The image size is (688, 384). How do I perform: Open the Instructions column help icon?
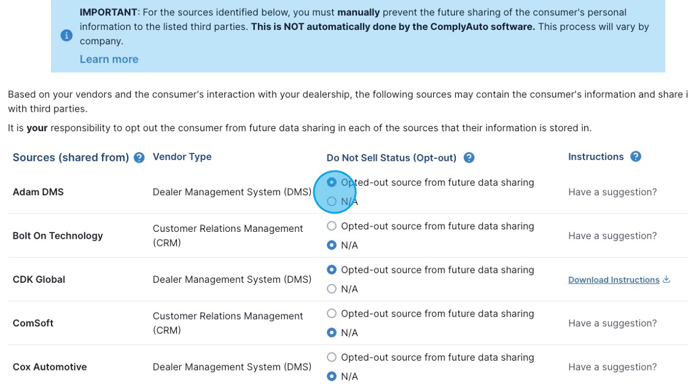point(635,156)
